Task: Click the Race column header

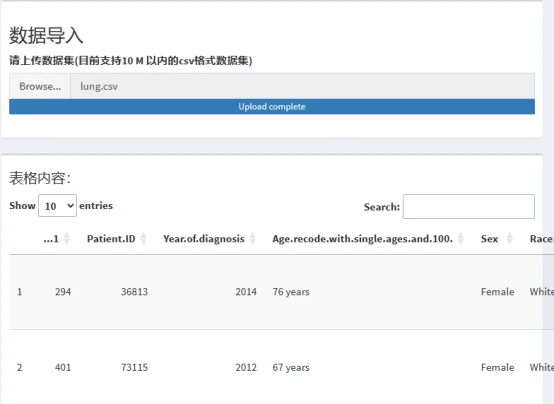Action: (x=542, y=239)
